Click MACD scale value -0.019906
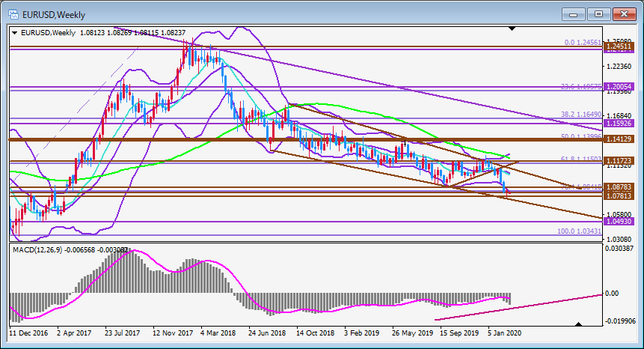Screen dimensions: 644x349 tap(620, 321)
